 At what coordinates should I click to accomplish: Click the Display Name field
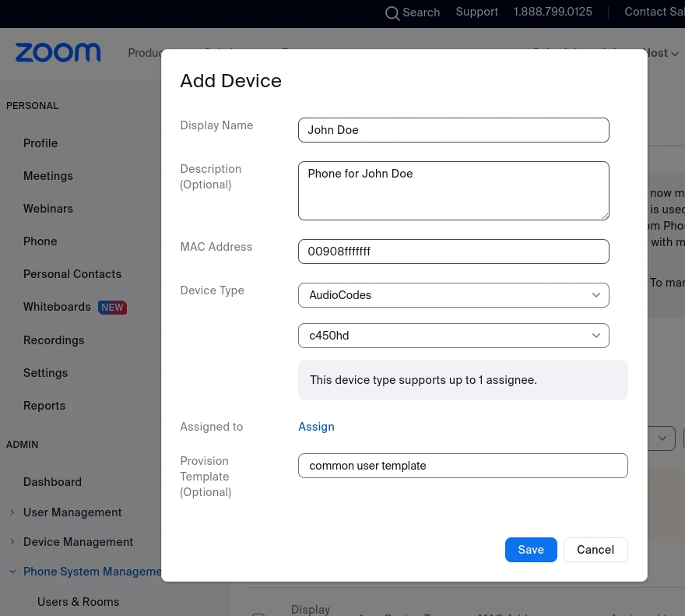453,130
